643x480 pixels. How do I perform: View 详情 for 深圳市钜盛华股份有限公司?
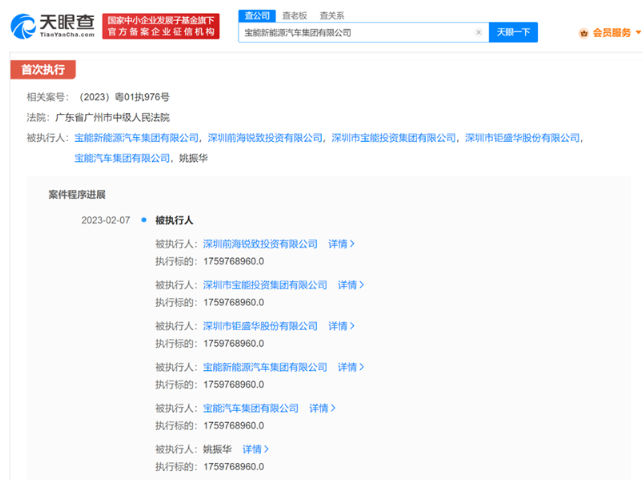pyautogui.click(x=341, y=326)
